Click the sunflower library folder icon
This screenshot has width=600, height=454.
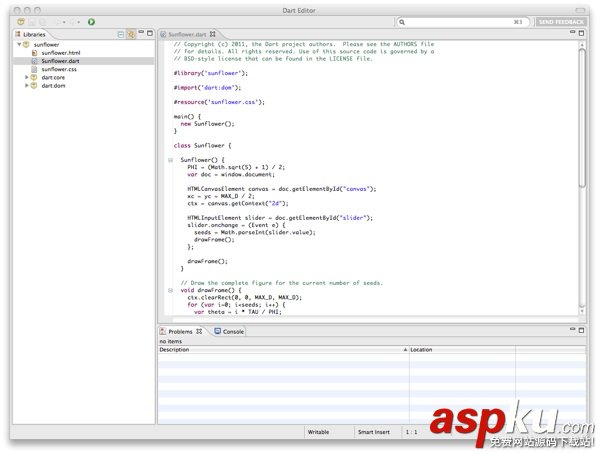(26, 44)
